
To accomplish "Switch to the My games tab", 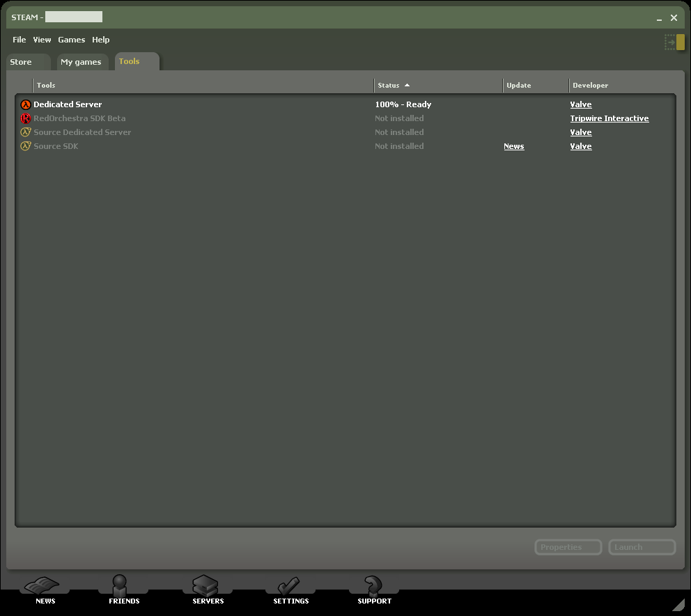I will pyautogui.click(x=81, y=62).
